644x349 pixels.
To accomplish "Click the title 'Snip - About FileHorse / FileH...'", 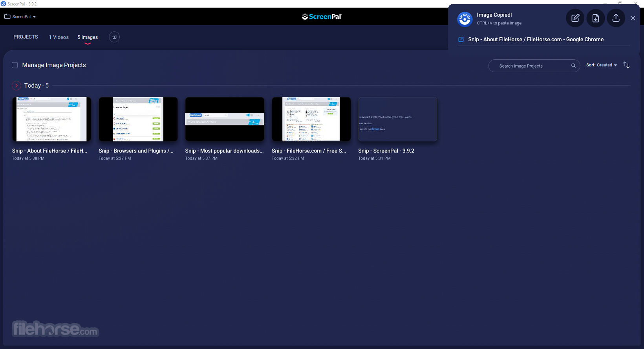I will pos(49,151).
